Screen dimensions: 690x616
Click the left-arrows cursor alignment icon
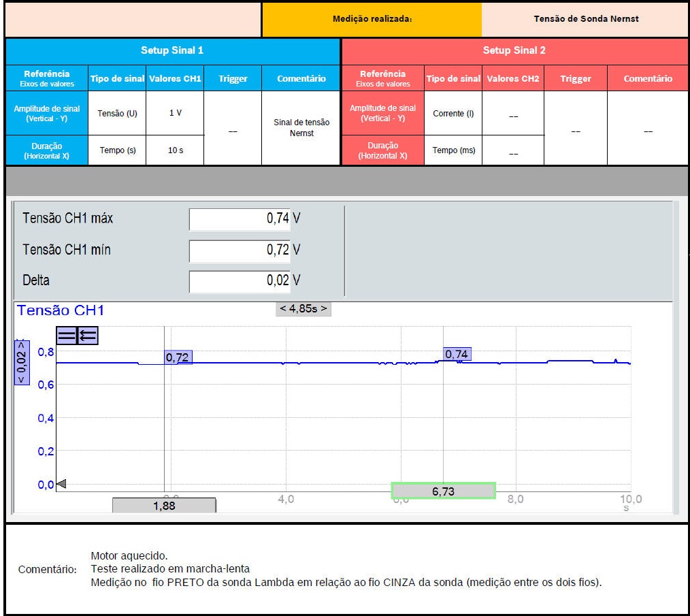tap(88, 335)
